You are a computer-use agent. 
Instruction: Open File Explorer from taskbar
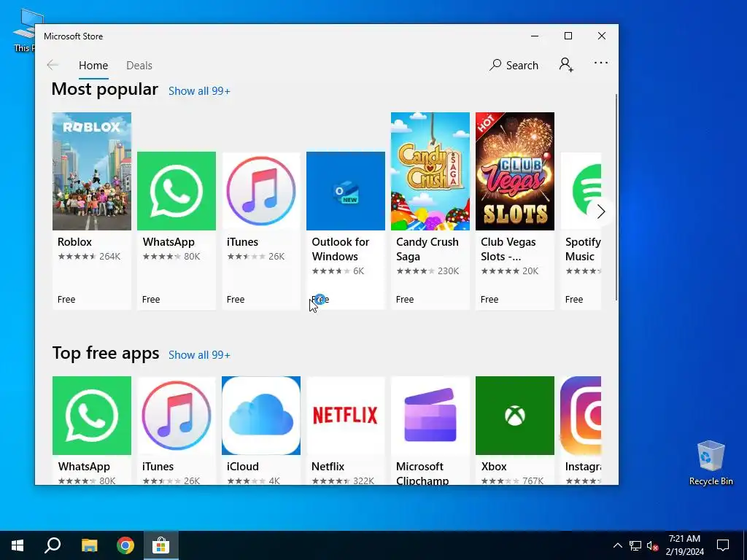tap(89, 545)
